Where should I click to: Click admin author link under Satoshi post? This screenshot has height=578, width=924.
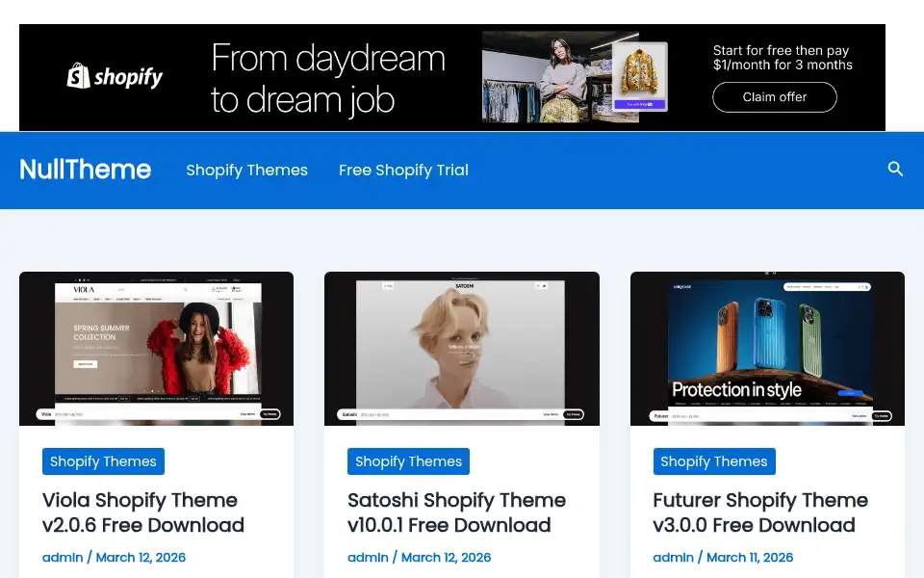[368, 558]
